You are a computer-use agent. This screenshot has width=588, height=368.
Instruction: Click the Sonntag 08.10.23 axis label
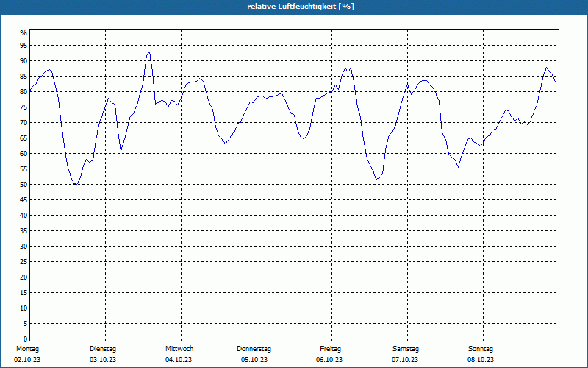tap(481, 354)
